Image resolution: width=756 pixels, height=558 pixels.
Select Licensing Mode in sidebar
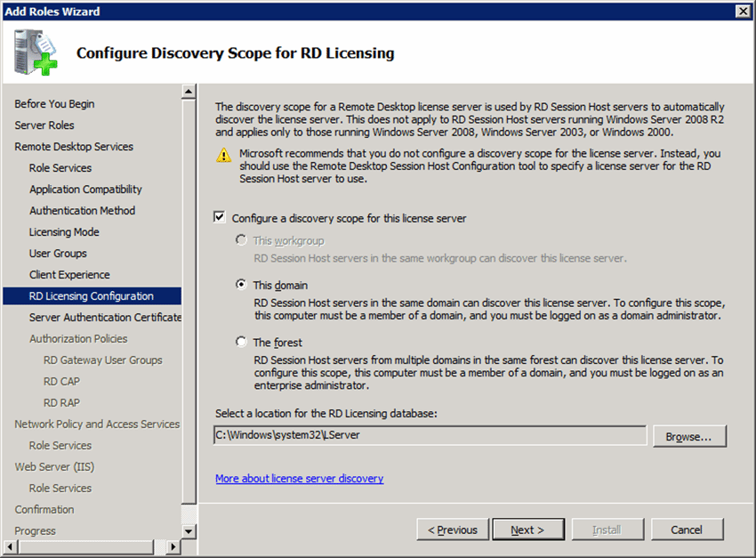[64, 232]
